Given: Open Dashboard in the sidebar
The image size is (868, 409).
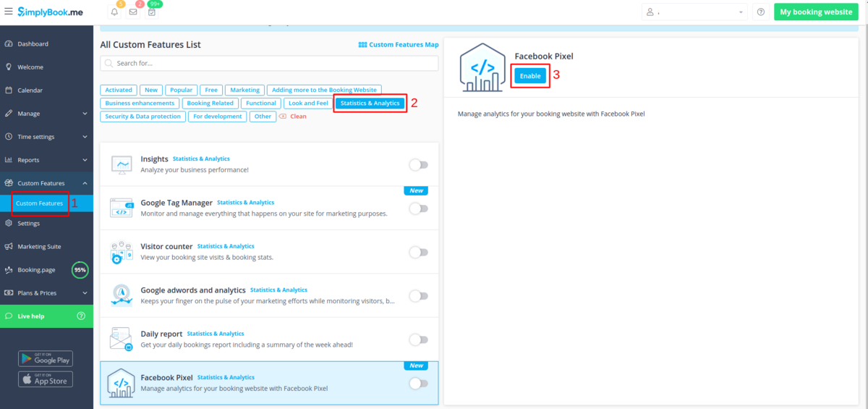Looking at the screenshot, I should tap(33, 44).
